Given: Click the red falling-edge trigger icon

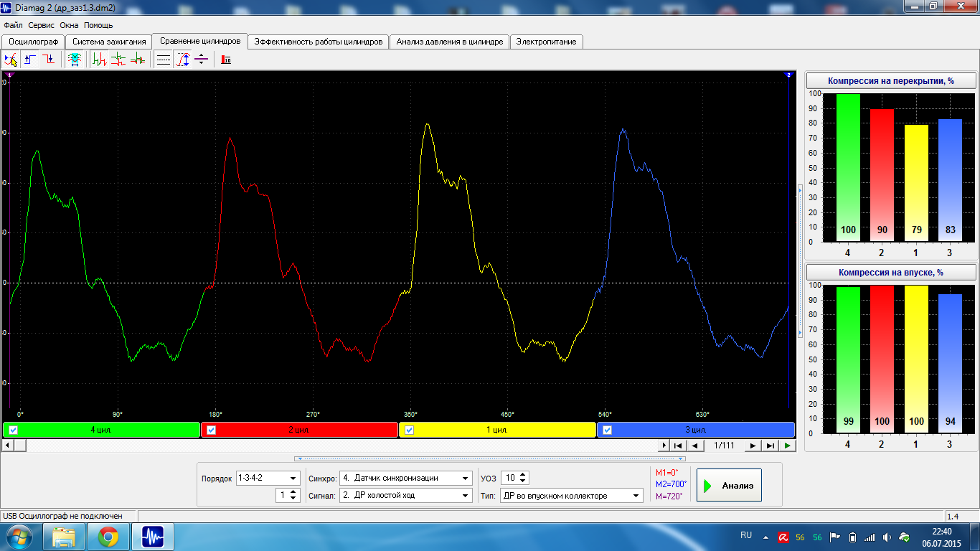Looking at the screenshot, I should [48, 60].
